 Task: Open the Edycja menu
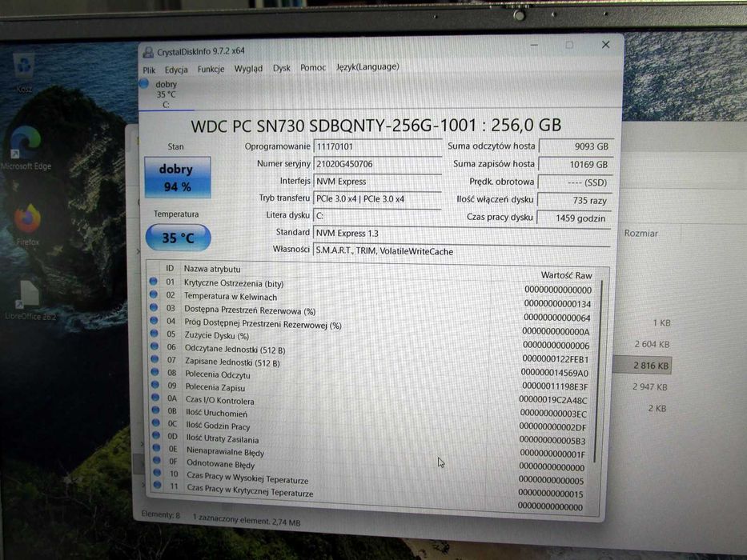coord(176,70)
